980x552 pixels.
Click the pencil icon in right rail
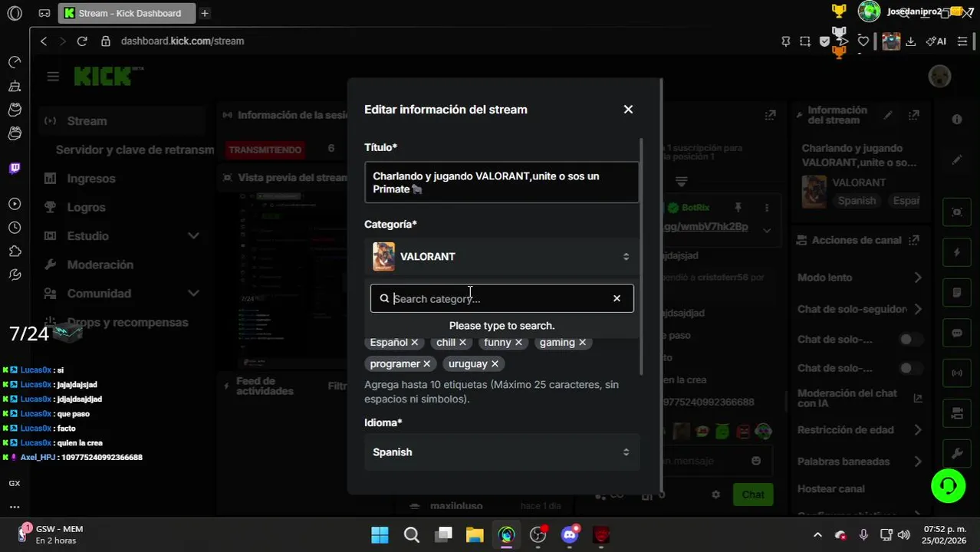957,160
